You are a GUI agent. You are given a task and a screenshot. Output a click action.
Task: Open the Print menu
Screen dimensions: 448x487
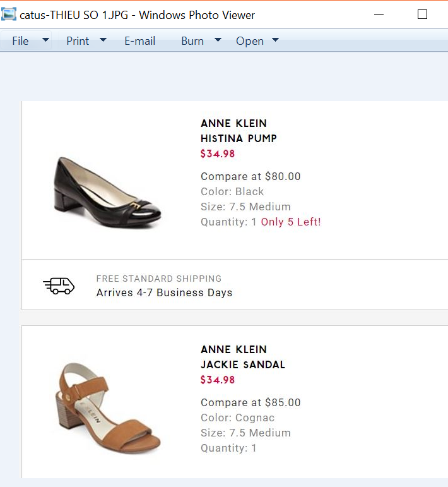pyautogui.click(x=78, y=41)
